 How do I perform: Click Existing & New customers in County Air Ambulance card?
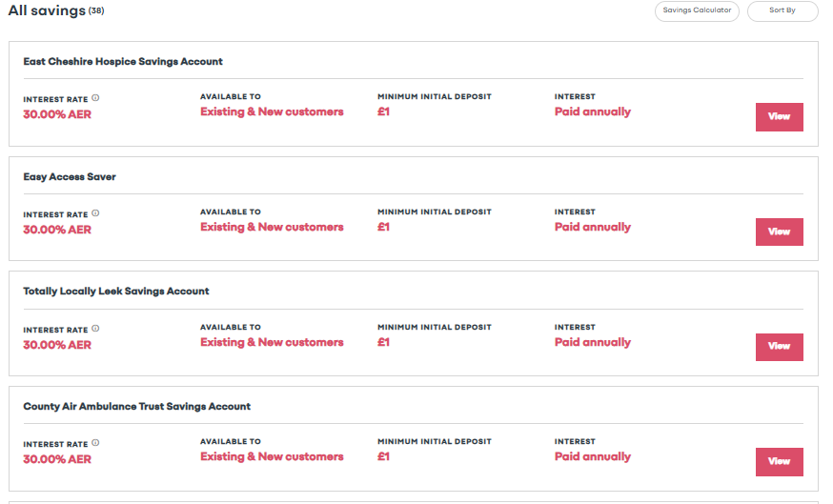(x=272, y=456)
